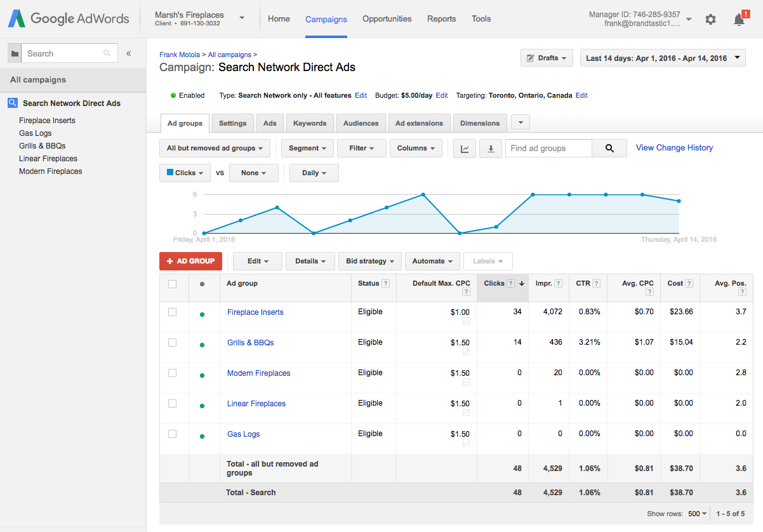The width and height of the screenshot is (763, 532).
Task: Click the Clicks sort arrow
Action: [x=521, y=284]
